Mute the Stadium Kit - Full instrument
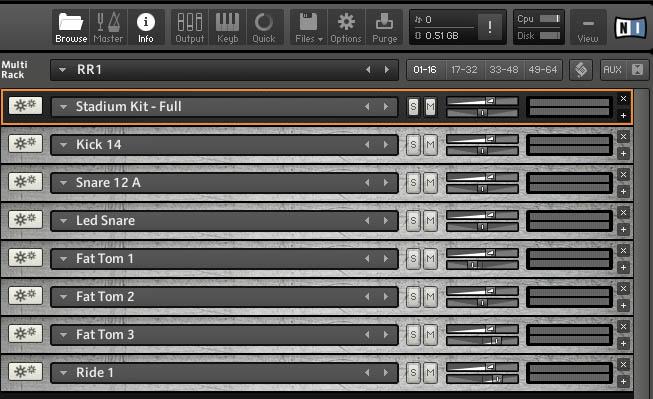 click(x=431, y=107)
